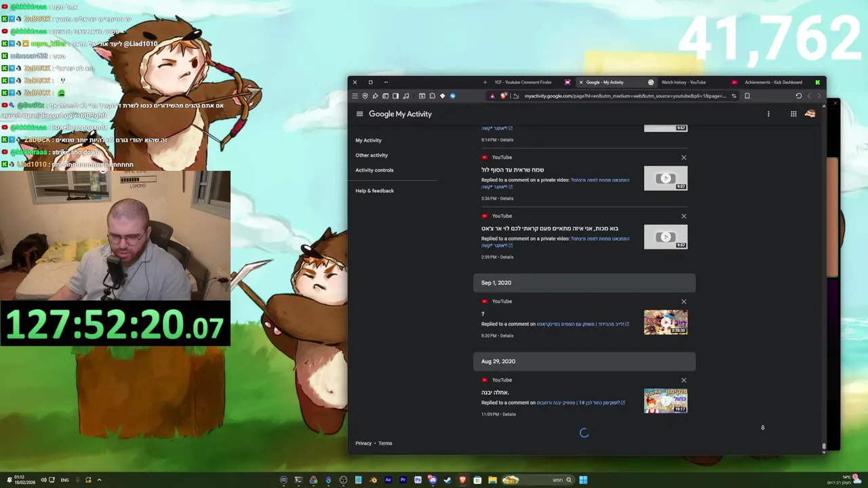Open the Privacy link in footer
Viewport: 868px width, 488px height.
[363, 443]
